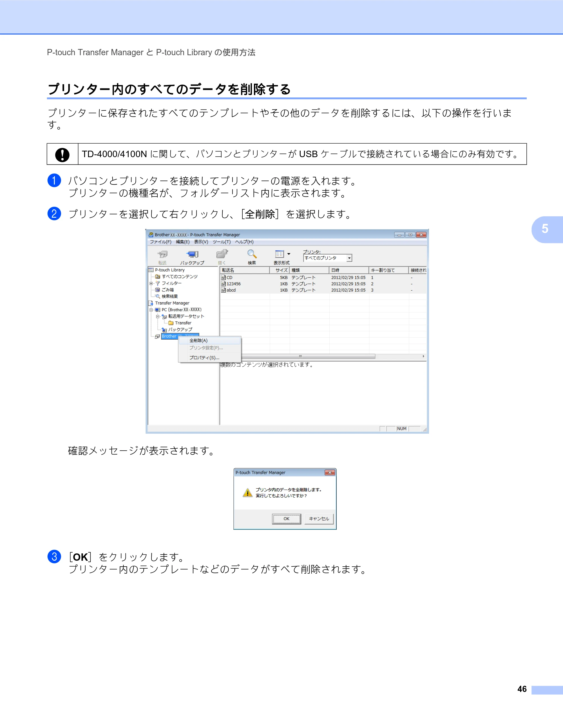Screen dimensions: 563x728
Task: Sort by the 種類 column header
Action: [x=309, y=270]
